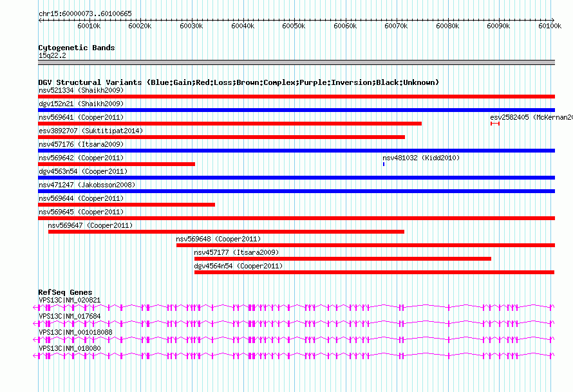Click the dgv152n21 (Shaikh2009) label
Viewport: 573px width, 392px height.
81,104
